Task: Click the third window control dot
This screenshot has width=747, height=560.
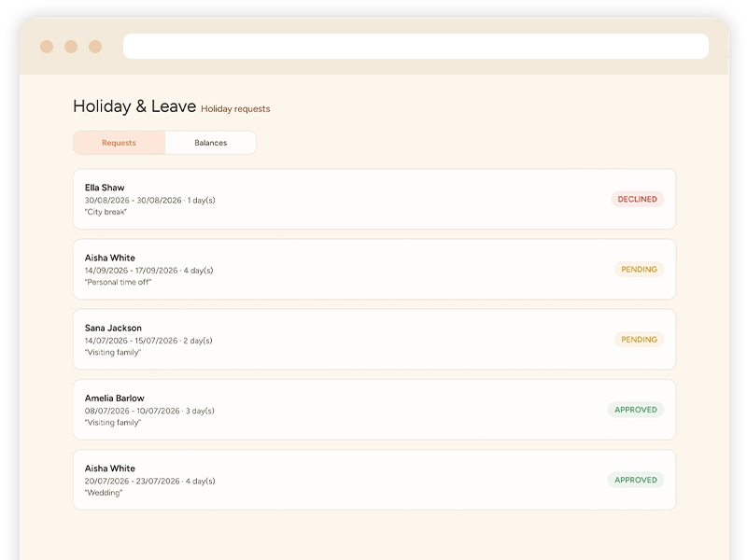Action: pyautogui.click(x=95, y=47)
